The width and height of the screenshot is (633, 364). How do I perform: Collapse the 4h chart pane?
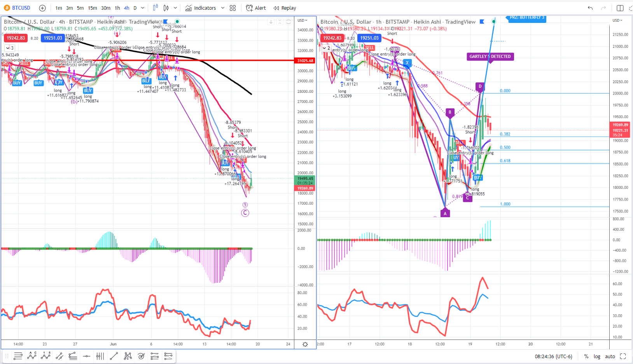(x=280, y=22)
